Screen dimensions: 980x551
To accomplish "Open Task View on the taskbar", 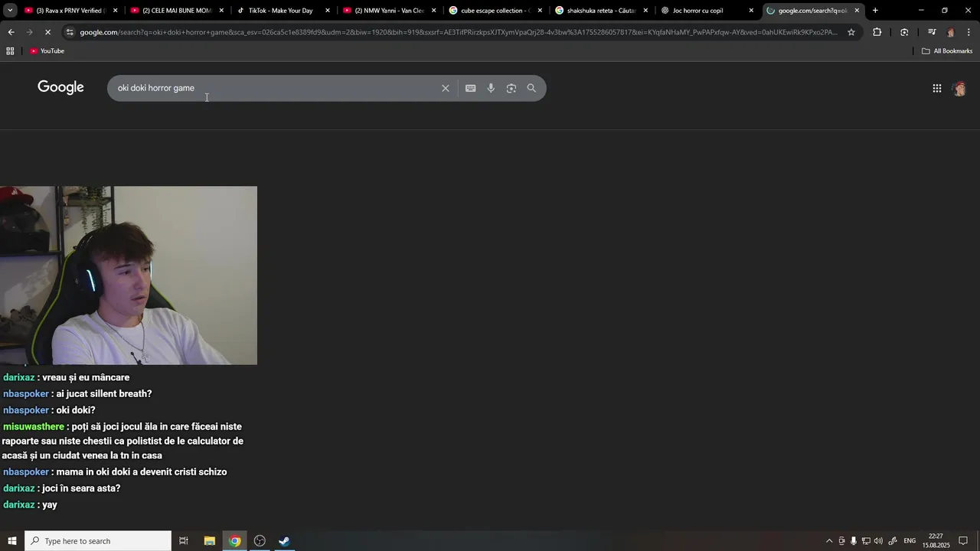I will tap(184, 541).
